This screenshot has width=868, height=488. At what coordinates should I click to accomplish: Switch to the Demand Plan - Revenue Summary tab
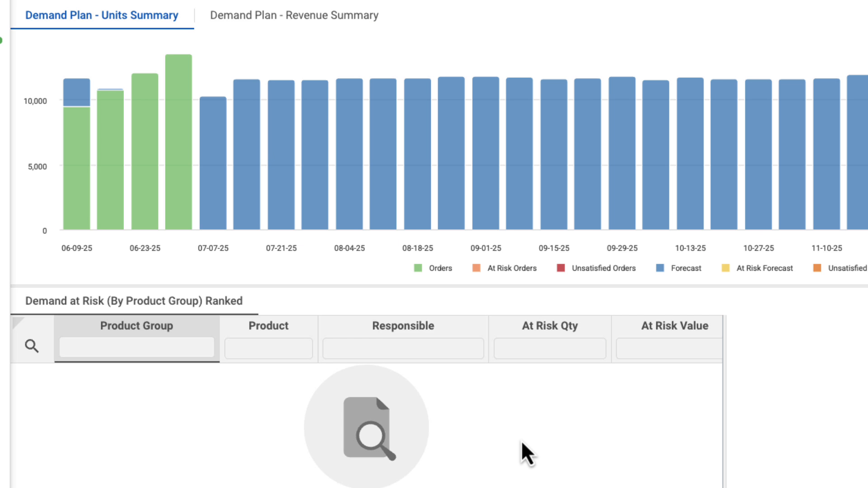(x=294, y=15)
